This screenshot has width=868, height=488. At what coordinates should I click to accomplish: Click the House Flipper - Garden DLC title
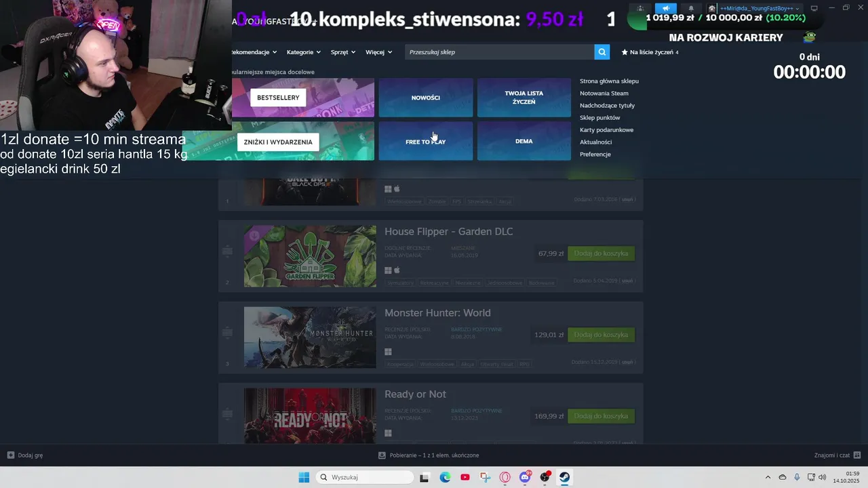click(449, 232)
